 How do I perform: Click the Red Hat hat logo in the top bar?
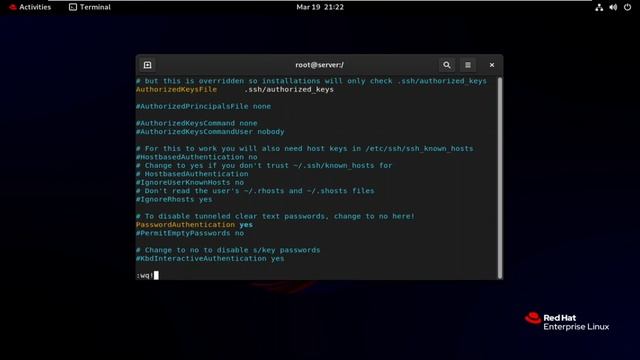coord(13,7)
